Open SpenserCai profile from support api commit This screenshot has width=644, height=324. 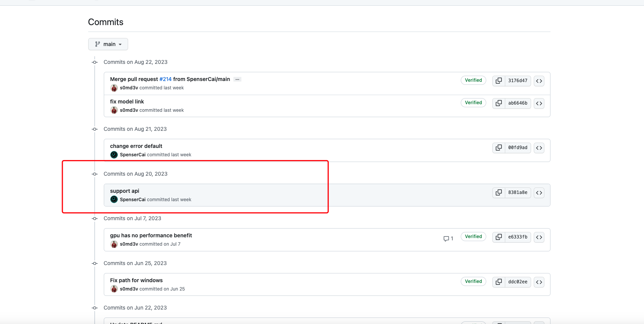coord(133,200)
